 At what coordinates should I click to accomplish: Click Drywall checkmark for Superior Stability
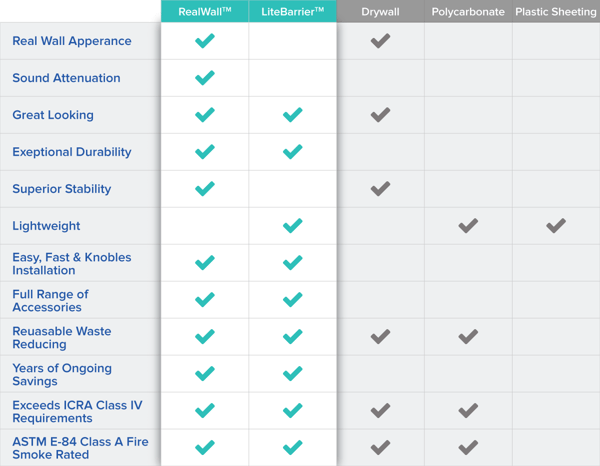[x=380, y=189]
